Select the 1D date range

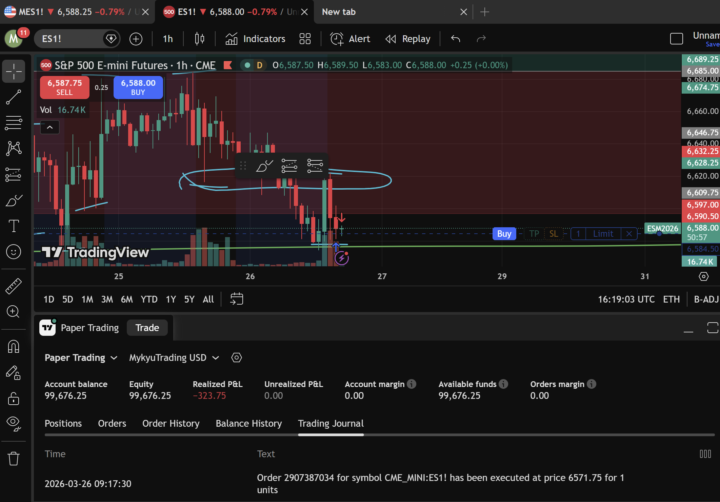click(49, 299)
